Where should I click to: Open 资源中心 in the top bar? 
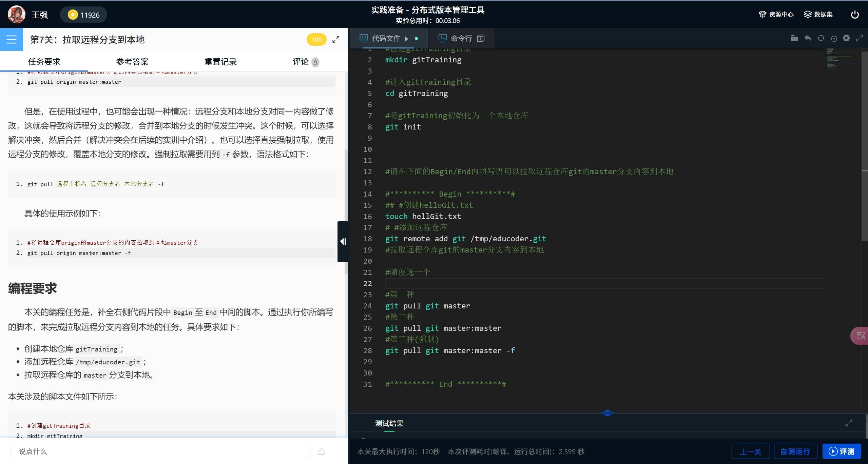pos(776,14)
